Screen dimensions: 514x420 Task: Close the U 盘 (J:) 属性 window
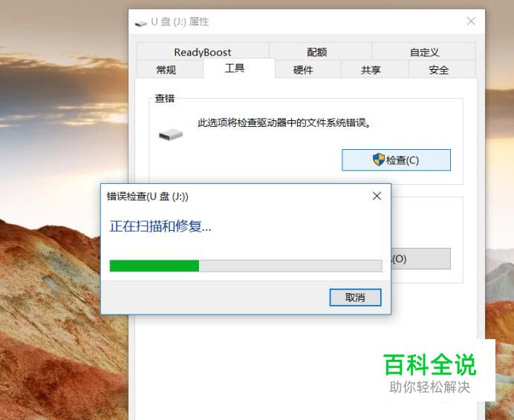pos(471,22)
